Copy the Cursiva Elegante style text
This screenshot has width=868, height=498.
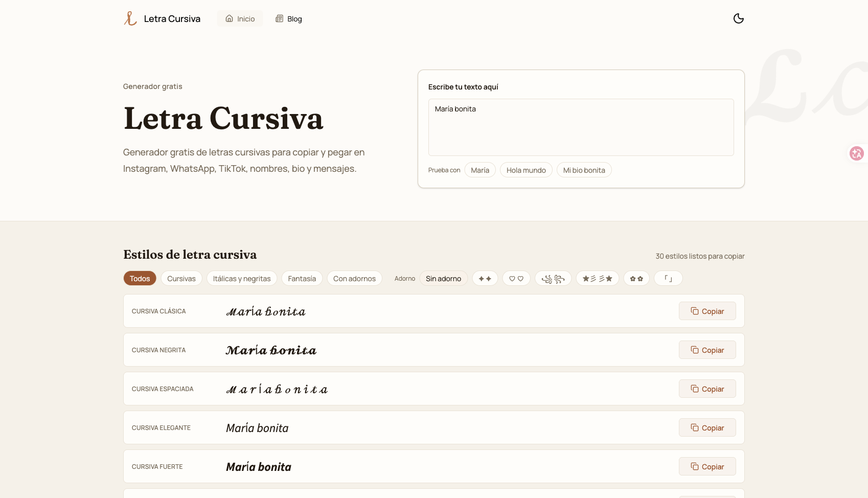707,428
